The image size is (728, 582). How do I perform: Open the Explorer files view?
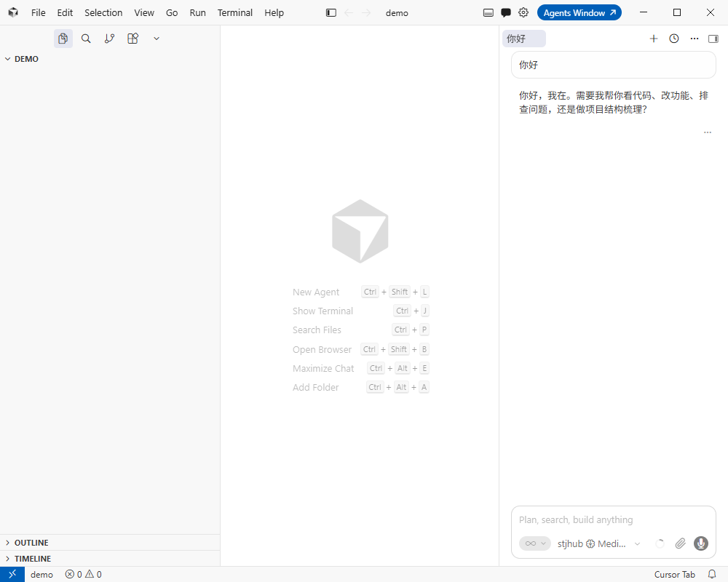[x=63, y=39]
